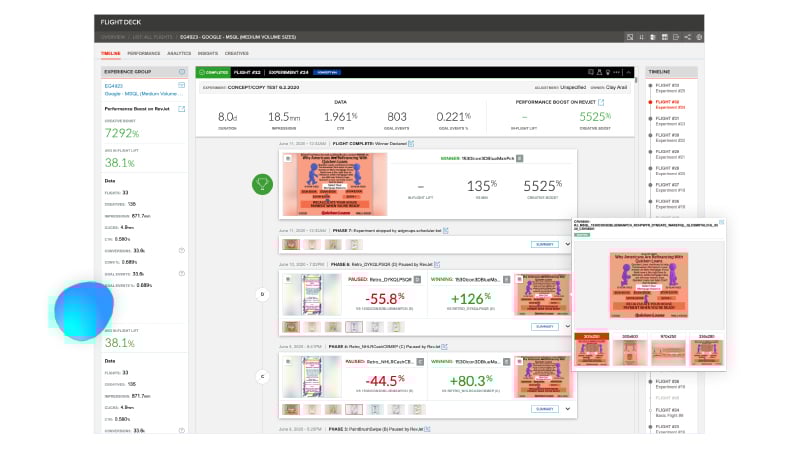Click the Summary button in the Phase 6 row
This screenshot has height=450, width=800.
545,326
